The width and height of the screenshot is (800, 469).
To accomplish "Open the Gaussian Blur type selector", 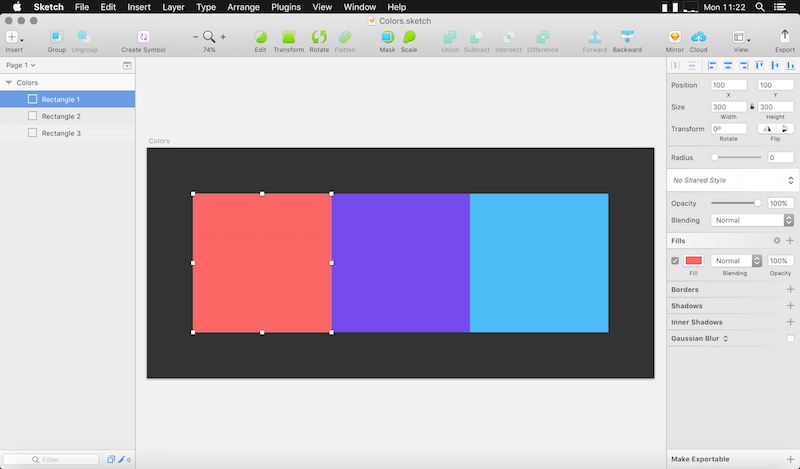I will pyautogui.click(x=725, y=338).
